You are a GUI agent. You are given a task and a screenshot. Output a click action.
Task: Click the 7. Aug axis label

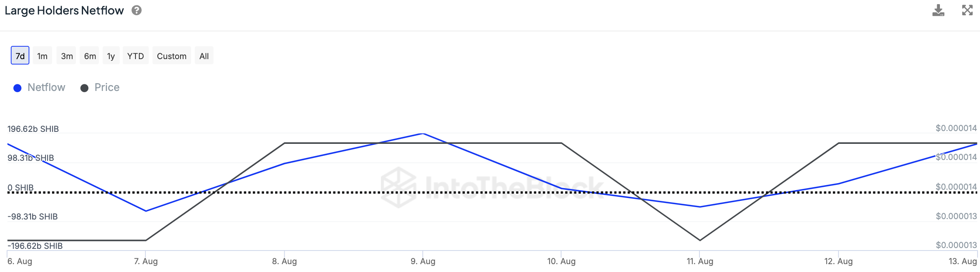pyautogui.click(x=146, y=261)
